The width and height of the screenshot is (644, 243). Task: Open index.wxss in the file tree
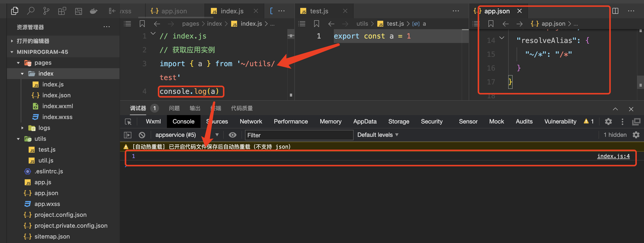(x=57, y=117)
